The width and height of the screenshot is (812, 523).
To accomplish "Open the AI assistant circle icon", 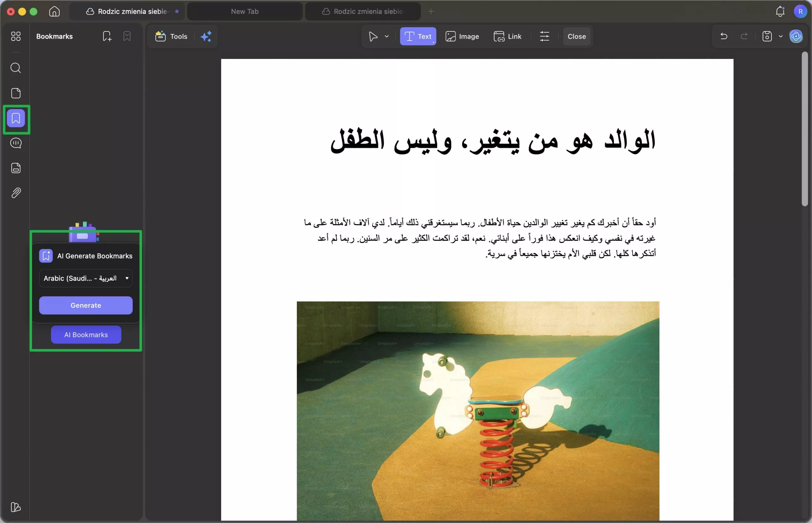I will tap(796, 36).
